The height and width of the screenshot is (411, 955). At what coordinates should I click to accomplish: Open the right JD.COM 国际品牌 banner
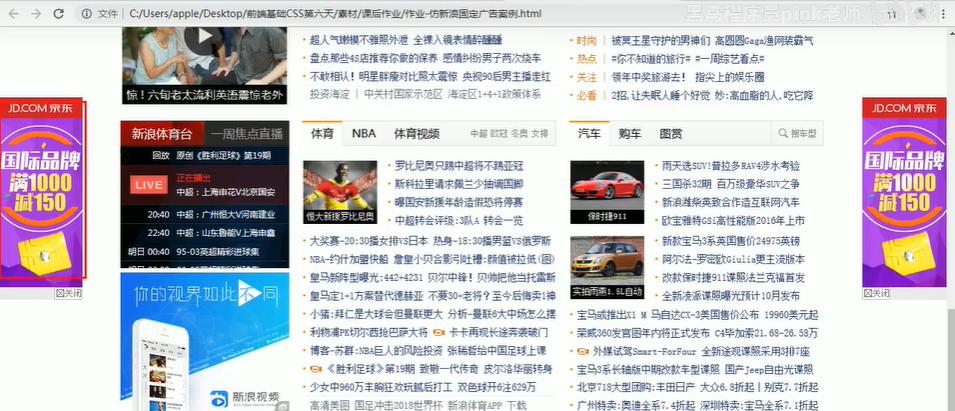[904, 192]
